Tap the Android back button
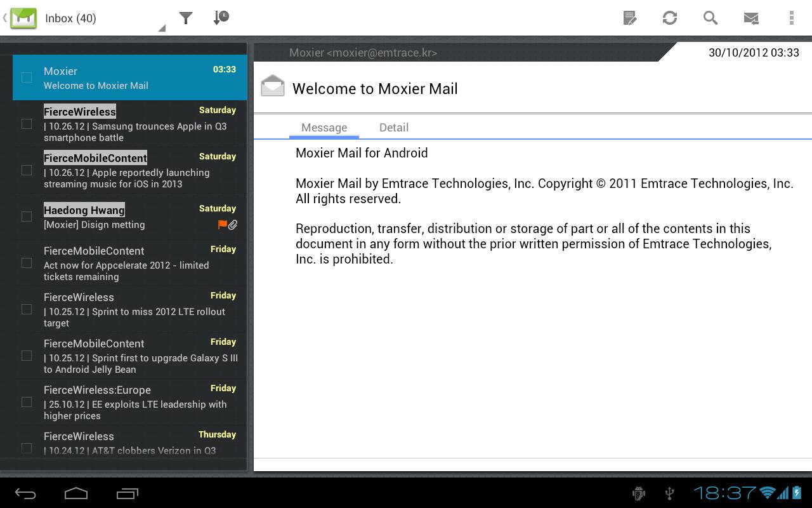 pyautogui.click(x=25, y=493)
